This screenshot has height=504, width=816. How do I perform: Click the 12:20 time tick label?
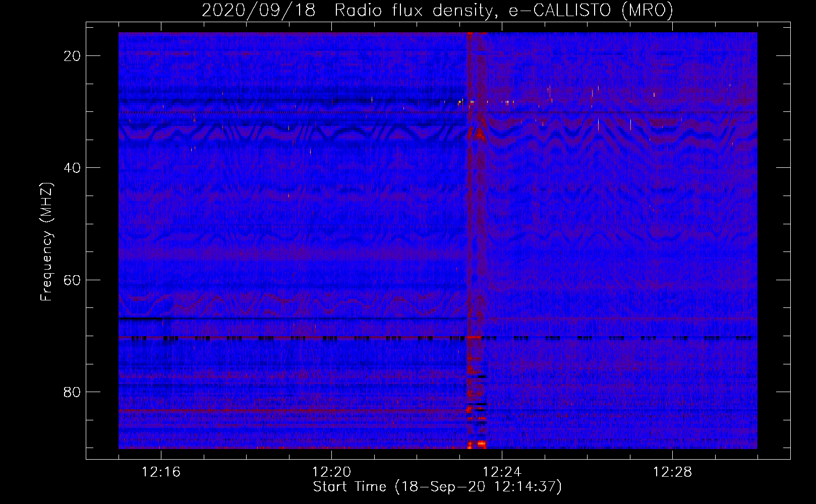332,472
